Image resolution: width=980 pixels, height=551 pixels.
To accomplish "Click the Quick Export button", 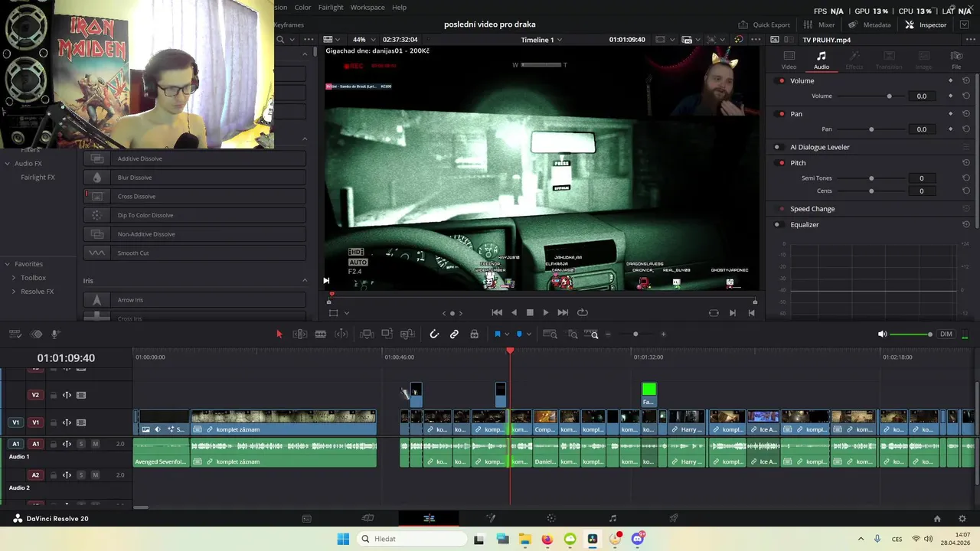I will point(764,24).
